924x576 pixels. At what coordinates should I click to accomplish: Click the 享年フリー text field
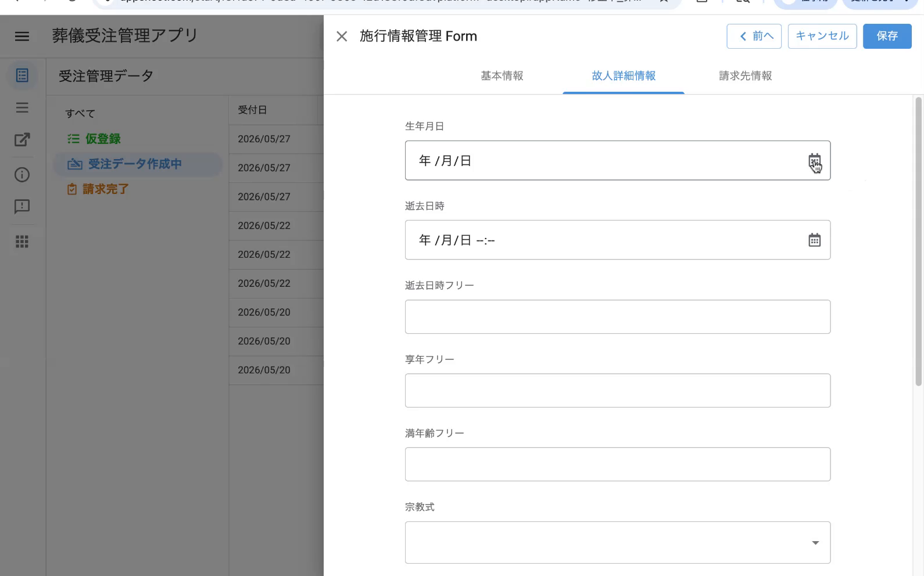coord(617,390)
